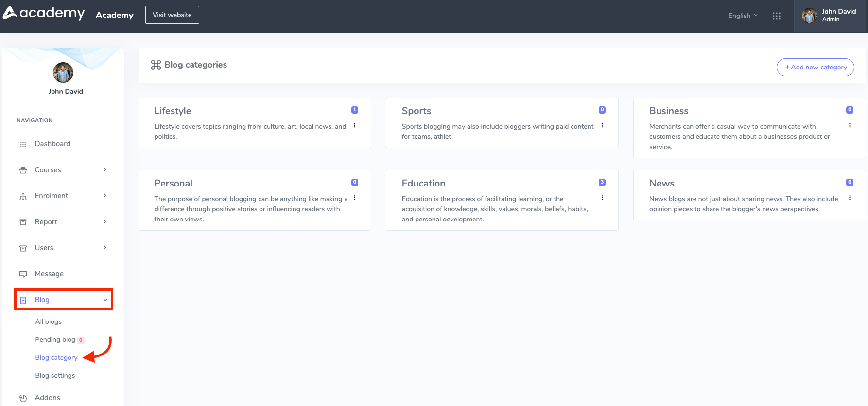
Task: Open the Education category options menu
Action: coord(602,198)
